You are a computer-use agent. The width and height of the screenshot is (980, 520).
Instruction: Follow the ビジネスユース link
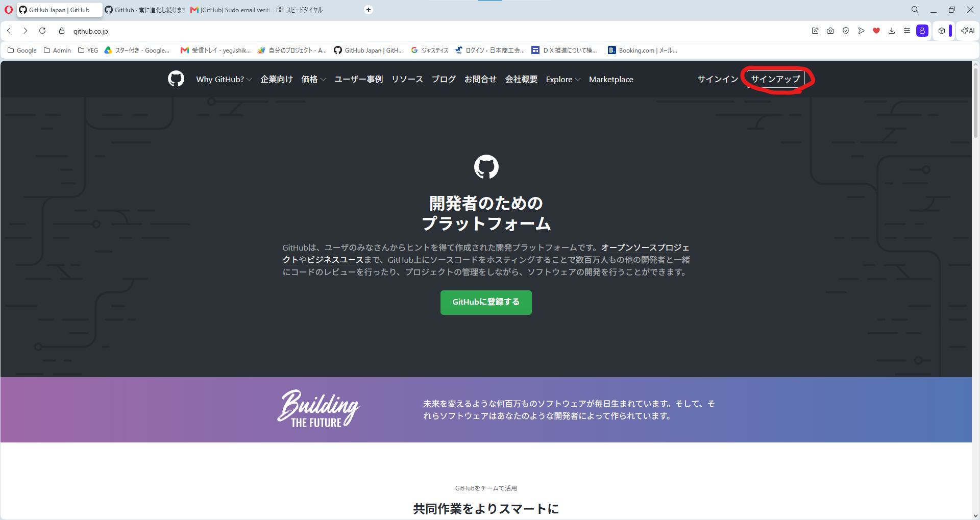click(x=335, y=260)
